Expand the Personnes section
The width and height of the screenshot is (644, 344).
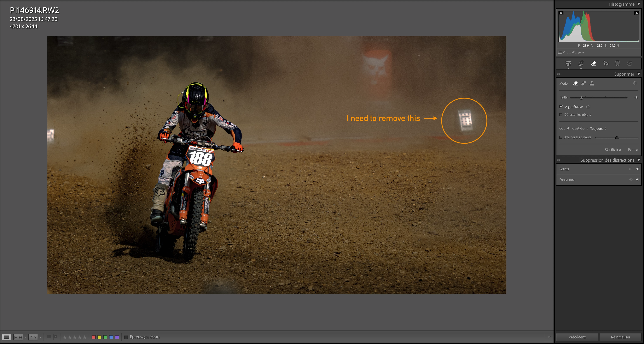click(637, 179)
